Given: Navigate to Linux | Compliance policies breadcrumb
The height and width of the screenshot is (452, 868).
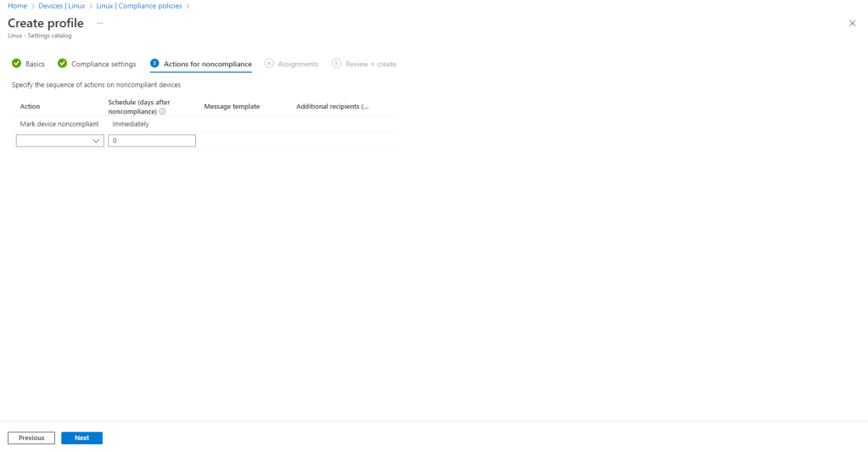Looking at the screenshot, I should tap(139, 6).
